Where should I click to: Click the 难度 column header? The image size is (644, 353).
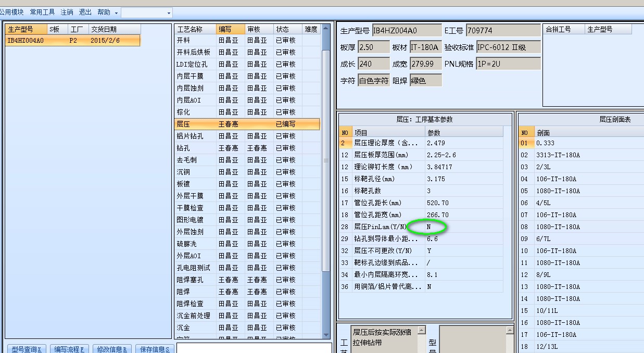pyautogui.click(x=311, y=29)
